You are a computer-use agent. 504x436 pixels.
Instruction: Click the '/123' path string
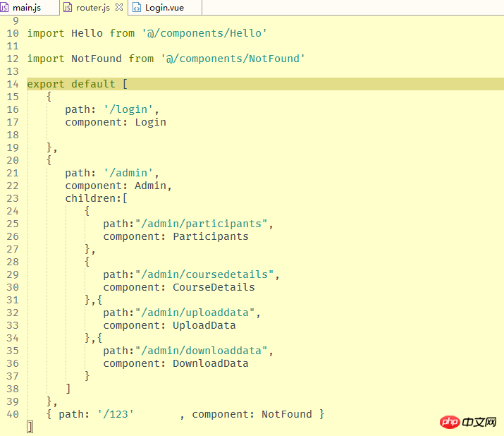[x=116, y=414]
